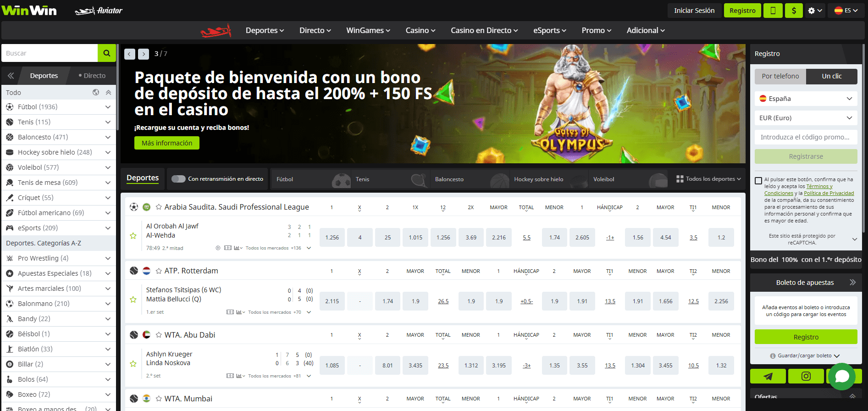Select odds 2.115 for Tsitsipas win
The image size is (868, 411).
coord(332,301)
